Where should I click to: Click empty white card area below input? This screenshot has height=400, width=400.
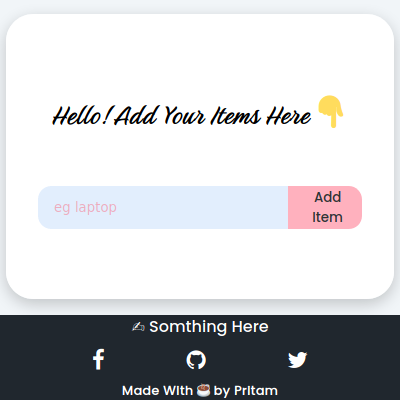pos(200,263)
